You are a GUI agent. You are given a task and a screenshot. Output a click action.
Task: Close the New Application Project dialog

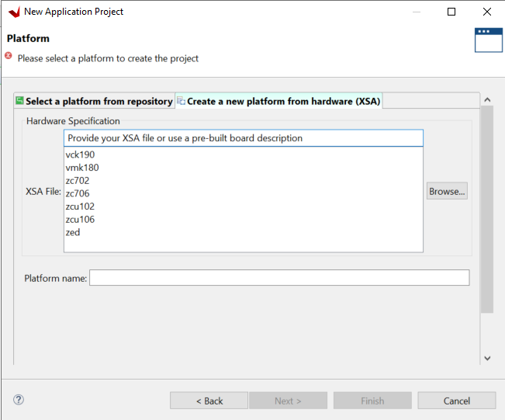pos(487,12)
